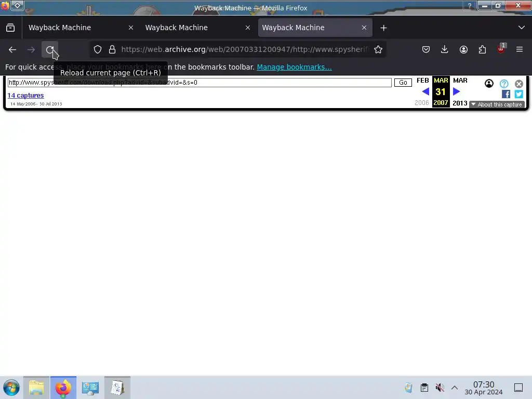Open the clipboard tray icon
The width and height of the screenshot is (532, 399).
pyautogui.click(x=424, y=388)
